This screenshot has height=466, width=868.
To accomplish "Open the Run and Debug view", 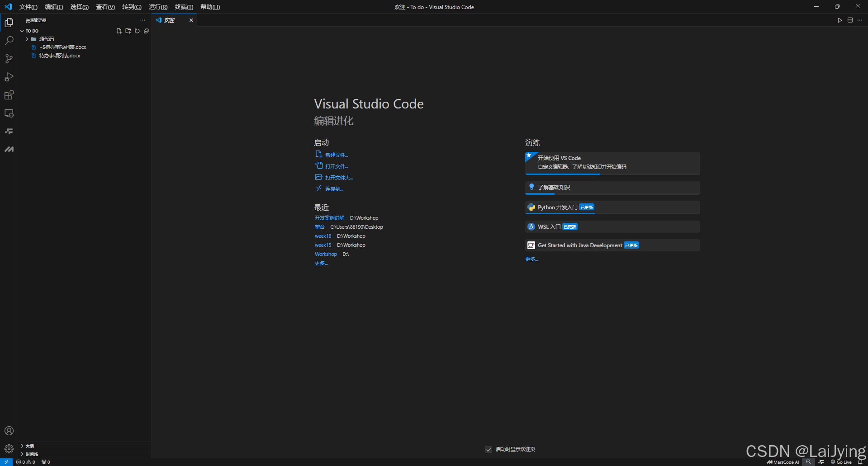I will point(9,77).
